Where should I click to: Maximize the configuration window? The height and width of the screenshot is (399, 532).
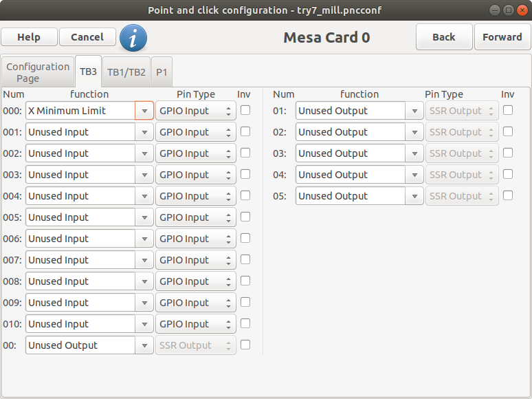click(509, 10)
